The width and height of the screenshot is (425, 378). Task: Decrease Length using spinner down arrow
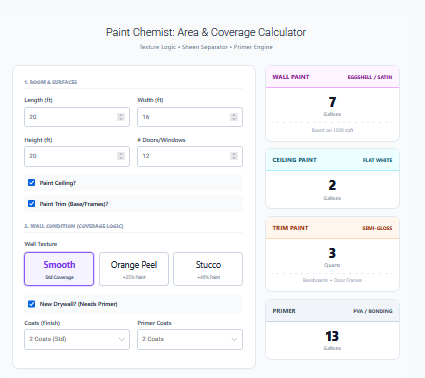point(121,119)
